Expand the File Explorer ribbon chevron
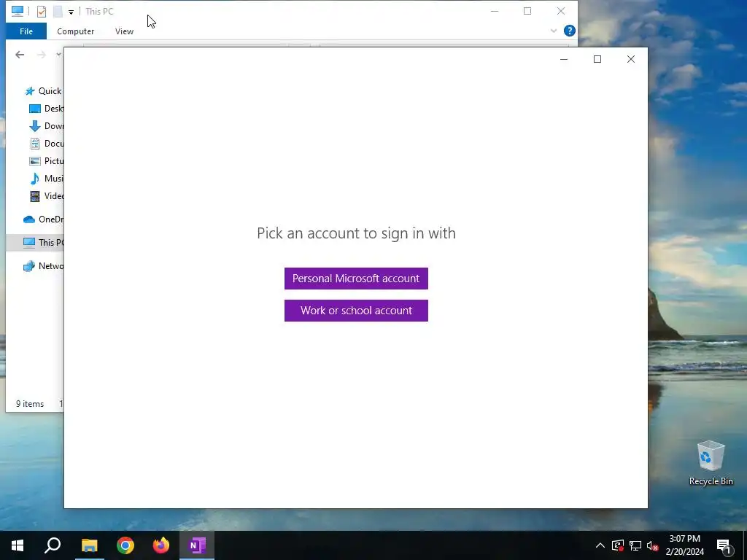747x560 pixels. 553,31
